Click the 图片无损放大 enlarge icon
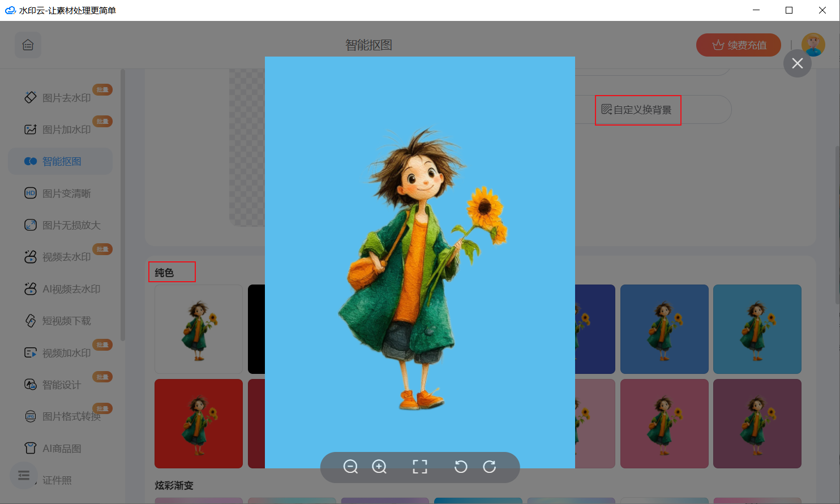Viewport: 840px width, 504px height. pos(31,225)
